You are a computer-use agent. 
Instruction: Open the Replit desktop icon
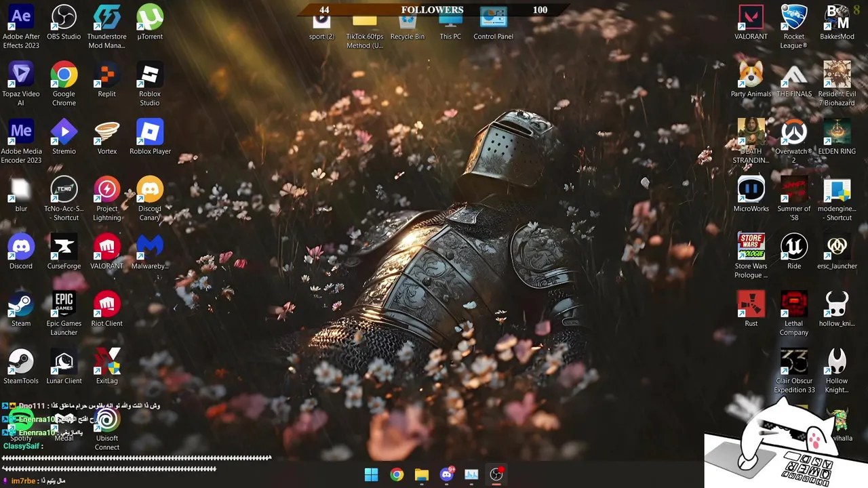pyautogui.click(x=106, y=81)
